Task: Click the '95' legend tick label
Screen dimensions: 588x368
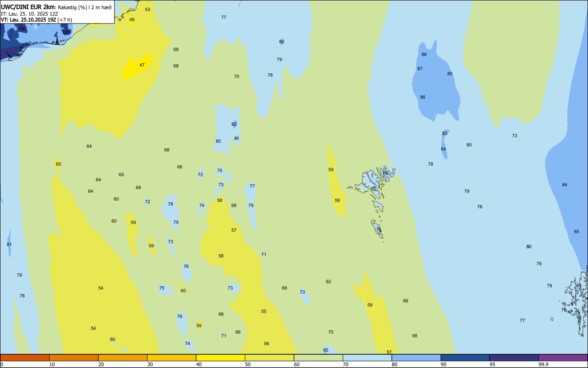Action: coord(492,364)
